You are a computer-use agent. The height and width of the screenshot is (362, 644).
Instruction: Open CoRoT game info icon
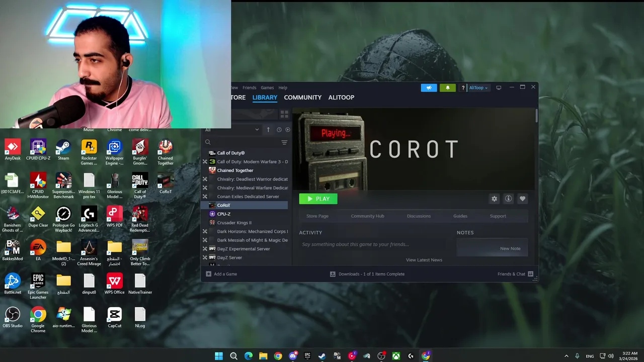click(508, 199)
